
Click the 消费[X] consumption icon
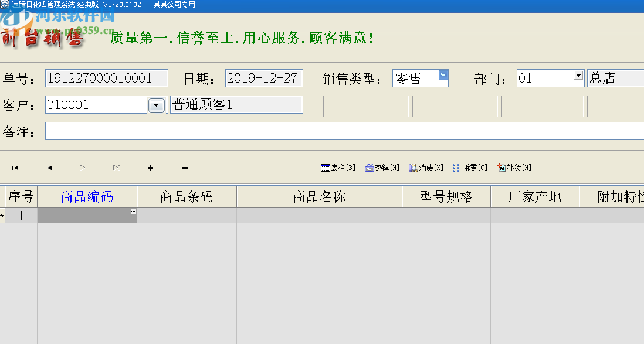click(425, 167)
